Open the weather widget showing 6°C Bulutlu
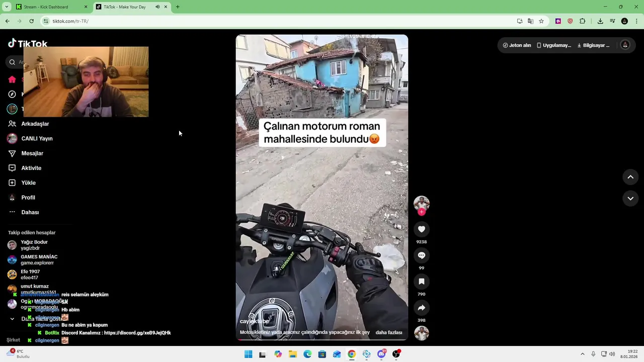This screenshot has height=362, width=644. [x=18, y=354]
